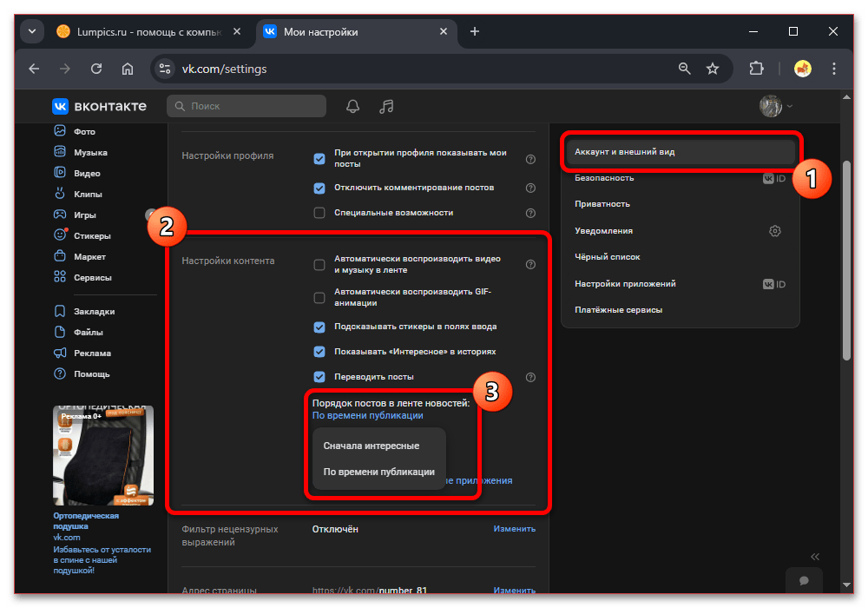Open Реклама in the left sidebar

point(92,354)
